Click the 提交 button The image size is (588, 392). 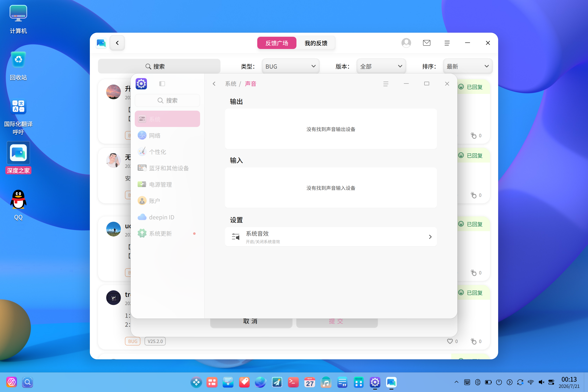pyautogui.click(x=337, y=323)
